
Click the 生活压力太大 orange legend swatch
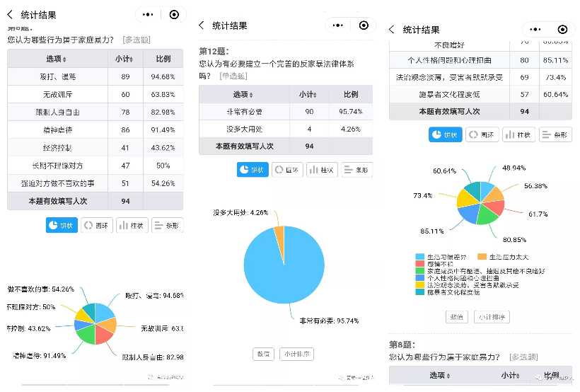(x=483, y=256)
